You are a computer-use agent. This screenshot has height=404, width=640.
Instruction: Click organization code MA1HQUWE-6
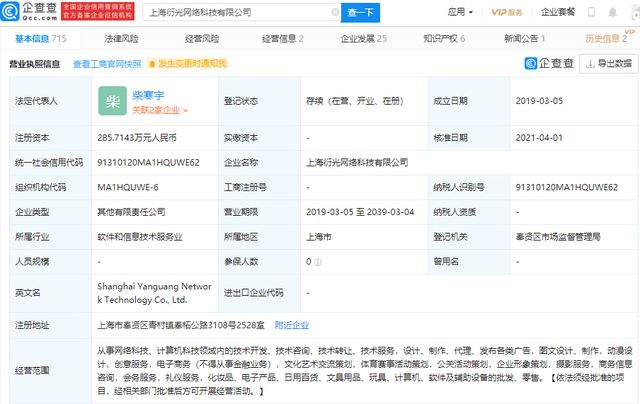coord(128,187)
